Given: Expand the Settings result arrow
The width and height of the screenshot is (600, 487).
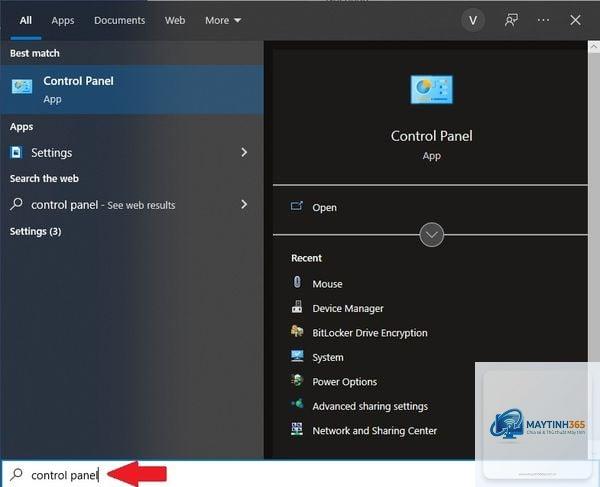Looking at the screenshot, I should (244, 152).
